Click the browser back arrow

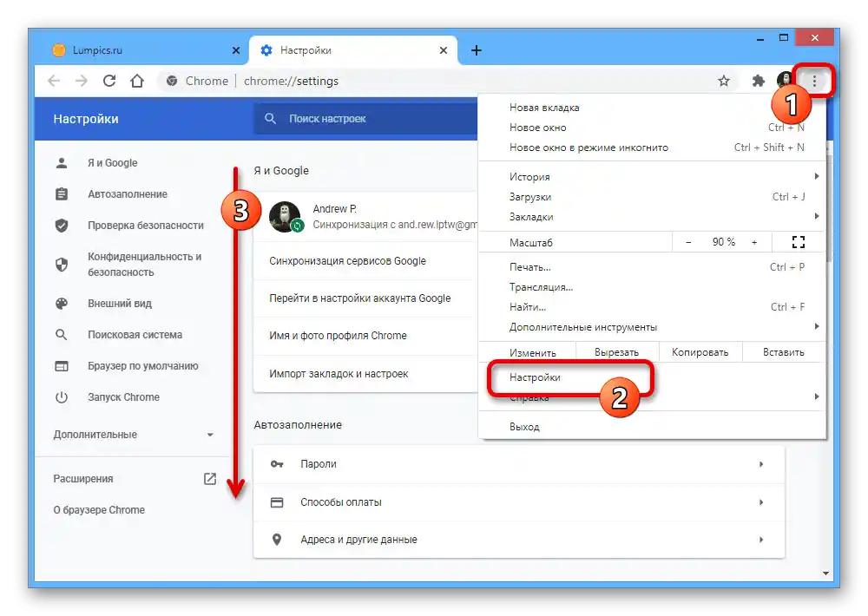click(54, 82)
